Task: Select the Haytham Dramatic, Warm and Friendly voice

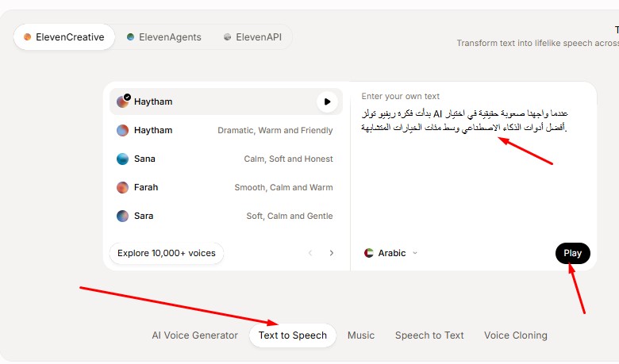Action: pos(226,130)
